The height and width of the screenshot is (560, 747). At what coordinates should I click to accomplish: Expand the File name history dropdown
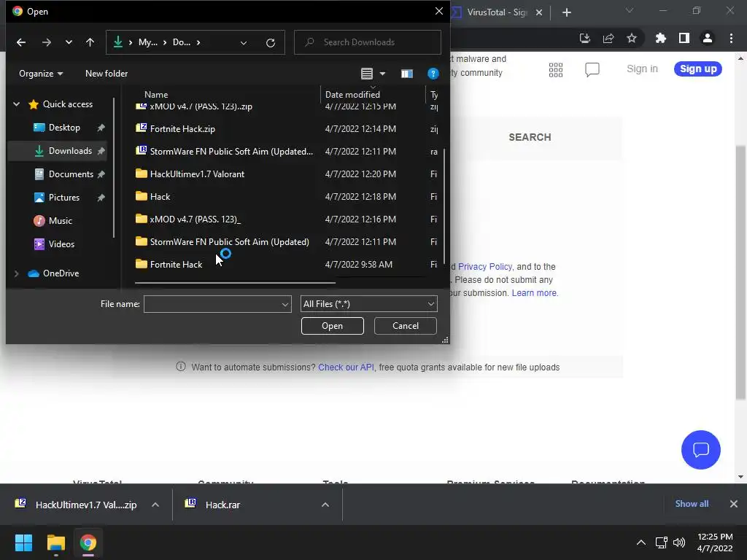[x=285, y=304]
